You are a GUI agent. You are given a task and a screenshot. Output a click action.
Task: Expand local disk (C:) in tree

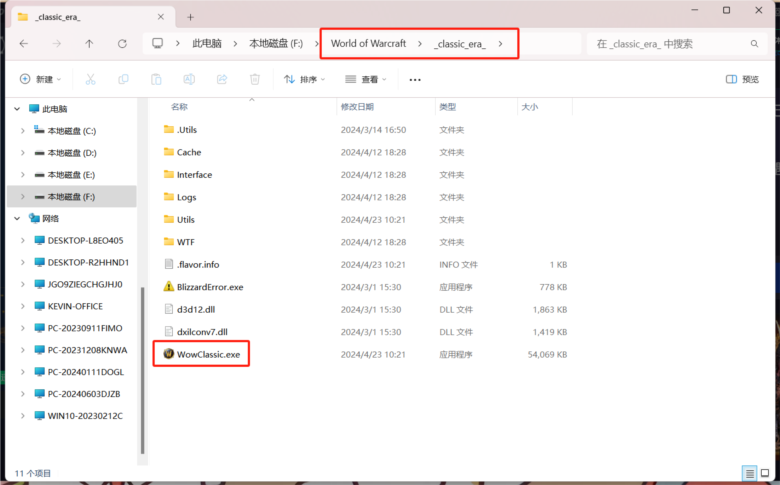22,131
